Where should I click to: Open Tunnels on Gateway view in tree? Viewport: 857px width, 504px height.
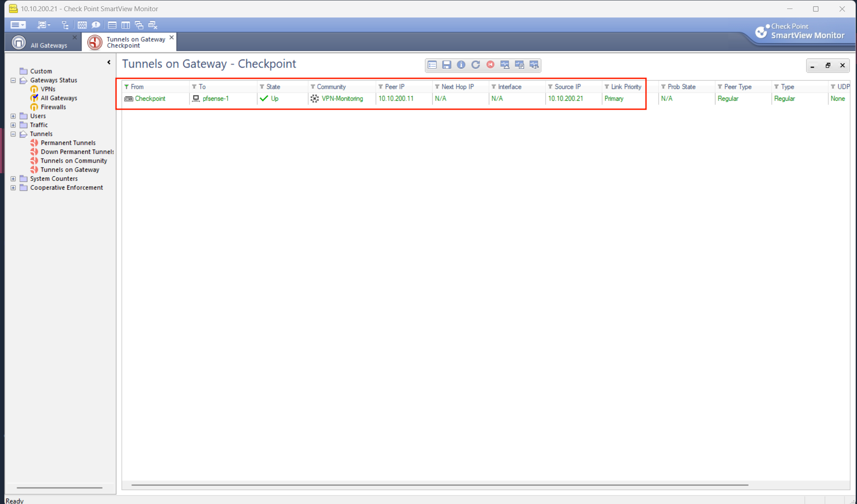click(x=70, y=170)
